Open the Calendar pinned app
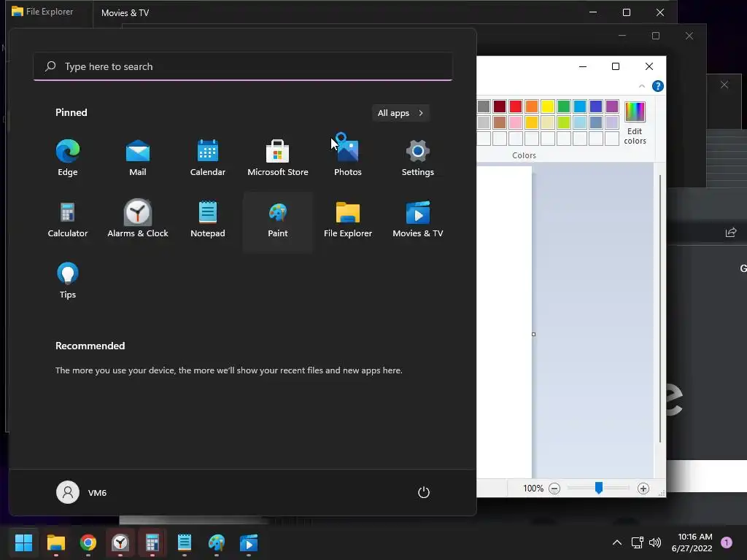Viewport: 747px width, 560px height. pos(208,158)
